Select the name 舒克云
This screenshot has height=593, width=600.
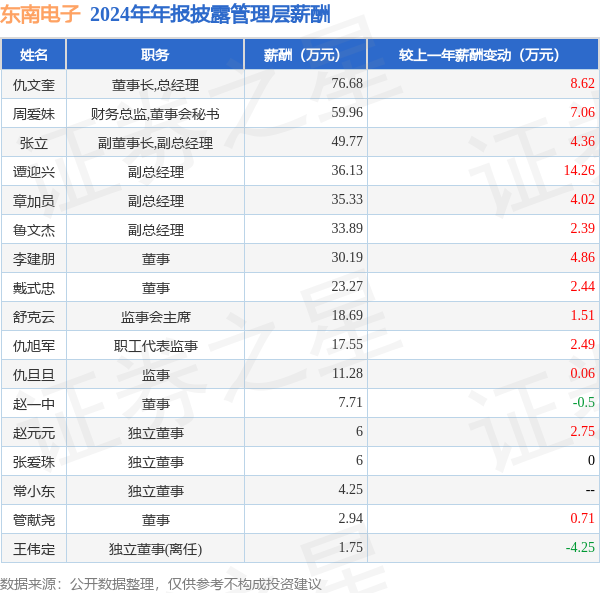click(34, 317)
